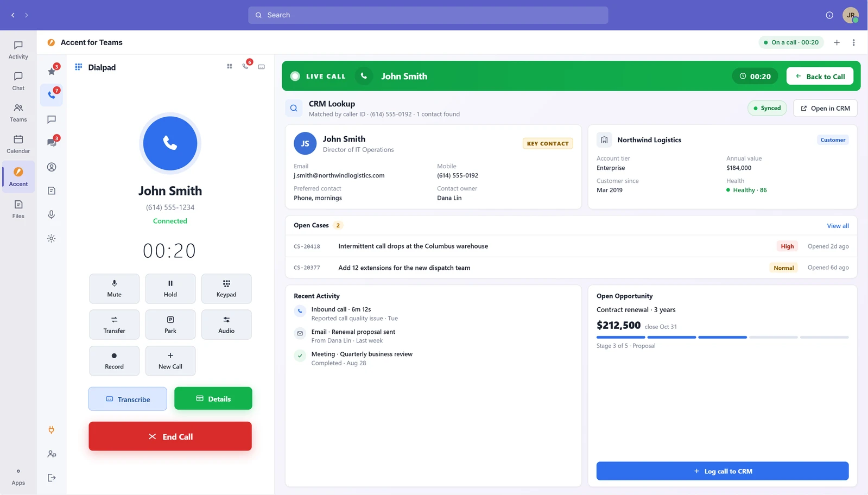
Task: Click the green Details button
Action: click(213, 398)
